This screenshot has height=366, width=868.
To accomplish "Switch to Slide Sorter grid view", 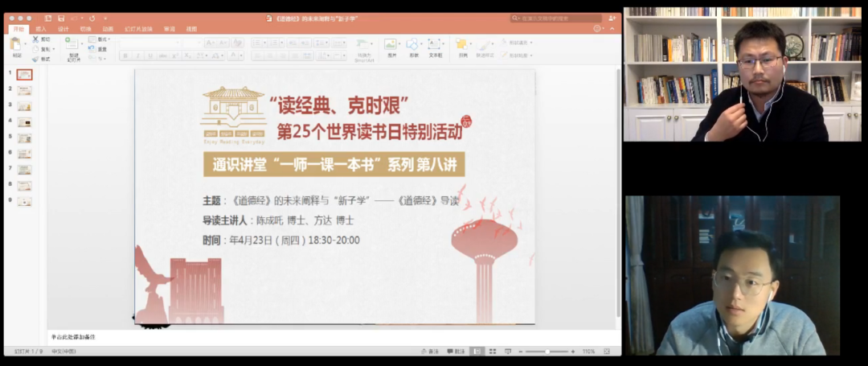I will click(x=492, y=352).
